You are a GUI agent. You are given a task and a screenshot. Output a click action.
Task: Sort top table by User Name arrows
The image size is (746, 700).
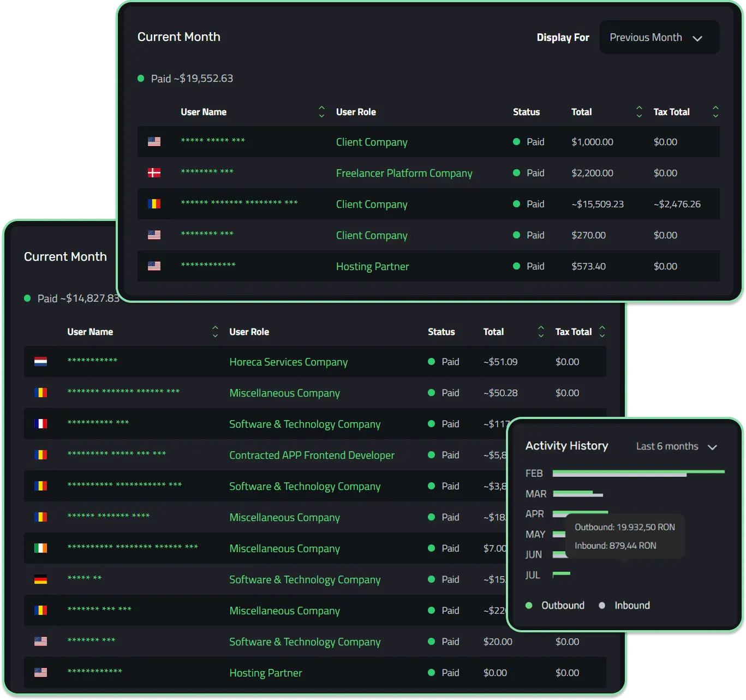click(x=321, y=112)
